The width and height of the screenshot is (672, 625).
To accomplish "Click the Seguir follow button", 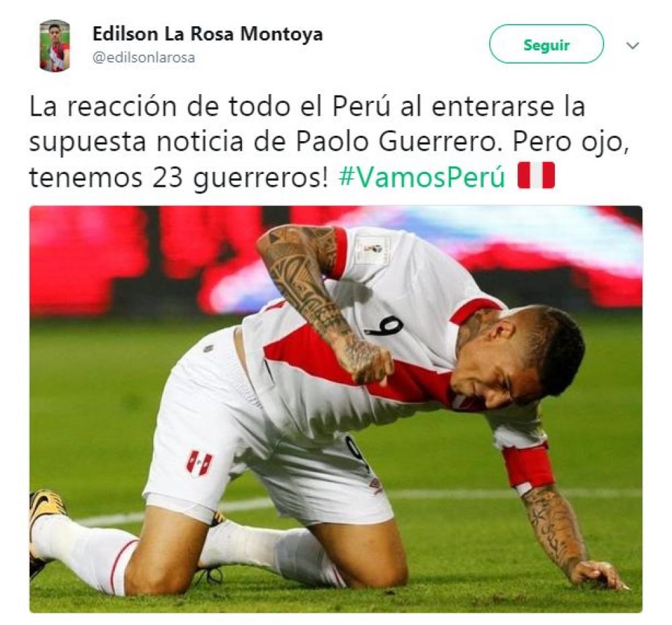I will point(546,44).
